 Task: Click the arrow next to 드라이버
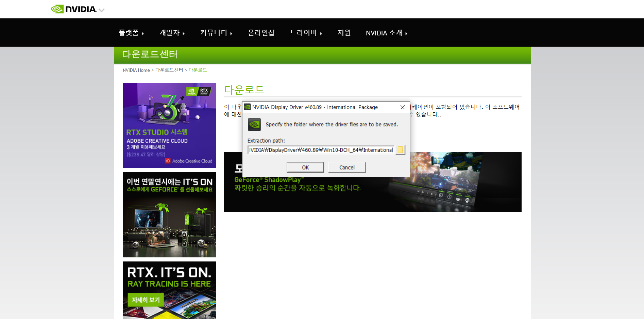point(321,34)
